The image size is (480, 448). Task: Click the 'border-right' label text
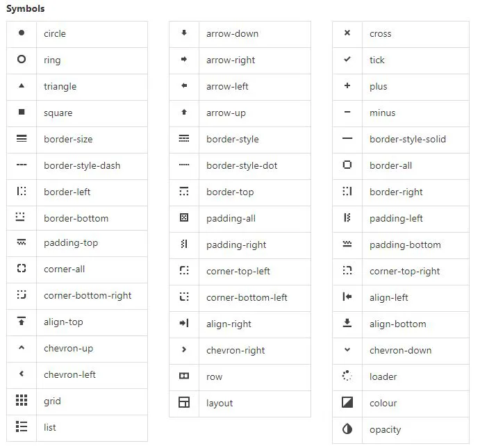click(396, 192)
